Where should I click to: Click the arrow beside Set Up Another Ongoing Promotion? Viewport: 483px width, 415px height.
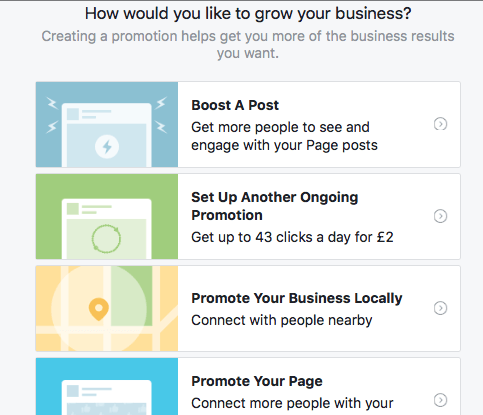(440, 216)
